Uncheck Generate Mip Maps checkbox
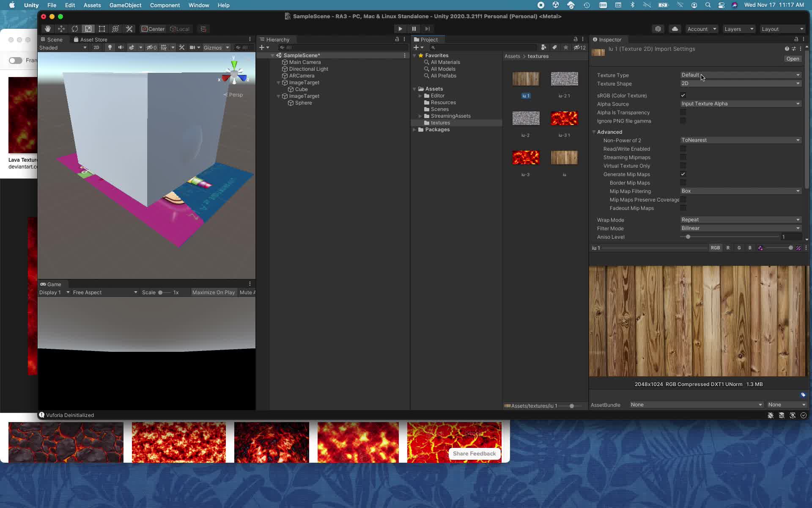Viewport: 812px width, 508px height. [x=683, y=174]
